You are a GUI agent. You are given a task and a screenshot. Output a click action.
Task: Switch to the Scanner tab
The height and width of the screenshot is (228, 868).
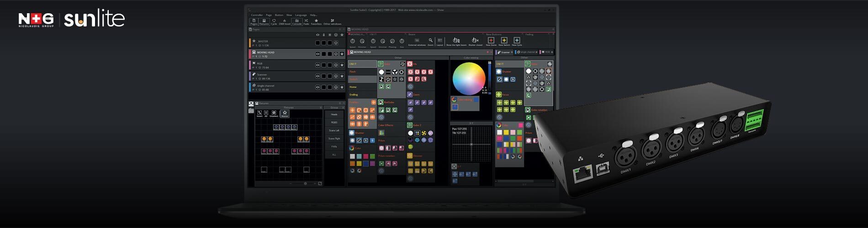(x=505, y=52)
